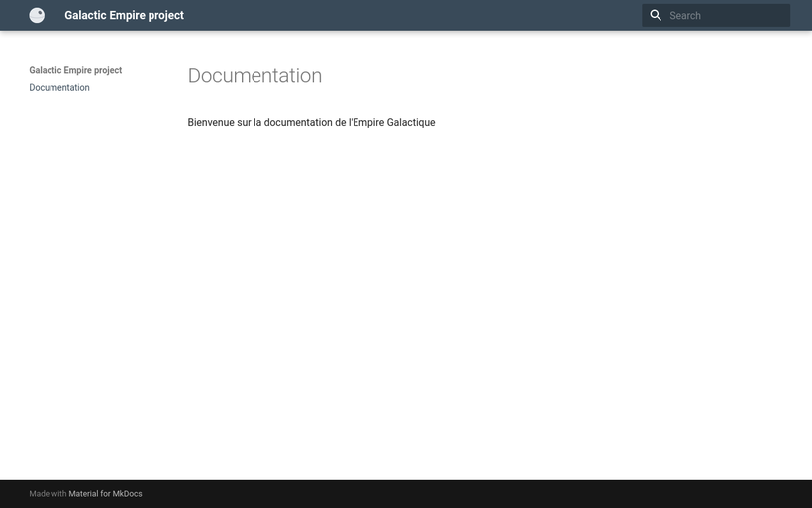
Task: Click the magnifying glass search icon
Action: pyautogui.click(x=656, y=15)
